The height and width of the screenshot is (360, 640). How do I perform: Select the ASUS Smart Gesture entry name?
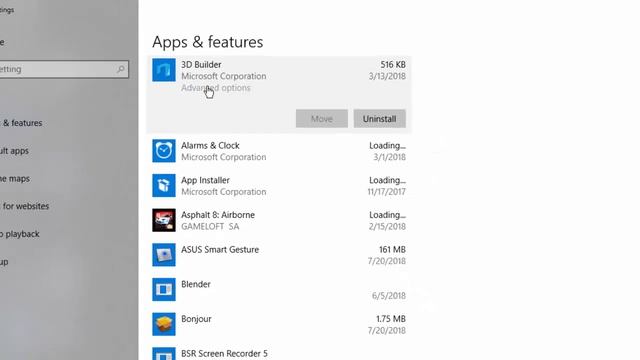[220, 249]
